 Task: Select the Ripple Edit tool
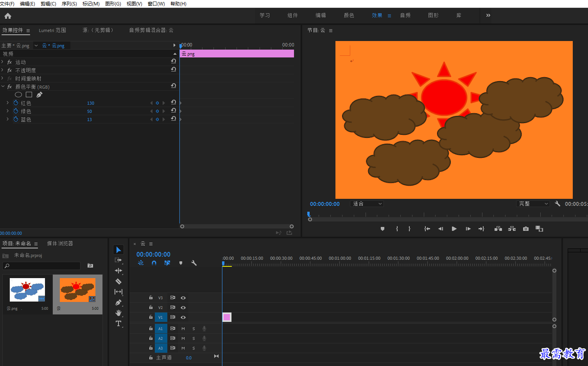click(x=118, y=271)
